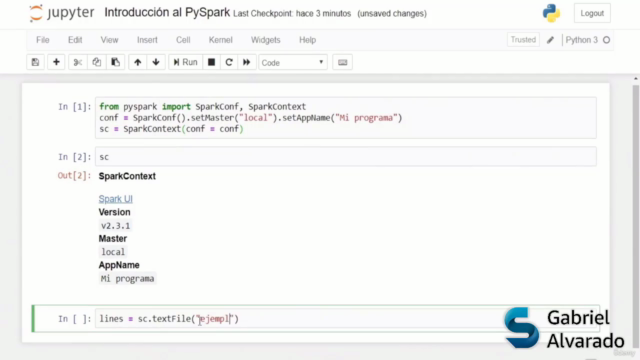Rename notebook title Introducción al PySpark
The height and width of the screenshot is (360, 640).
pyautogui.click(x=167, y=13)
